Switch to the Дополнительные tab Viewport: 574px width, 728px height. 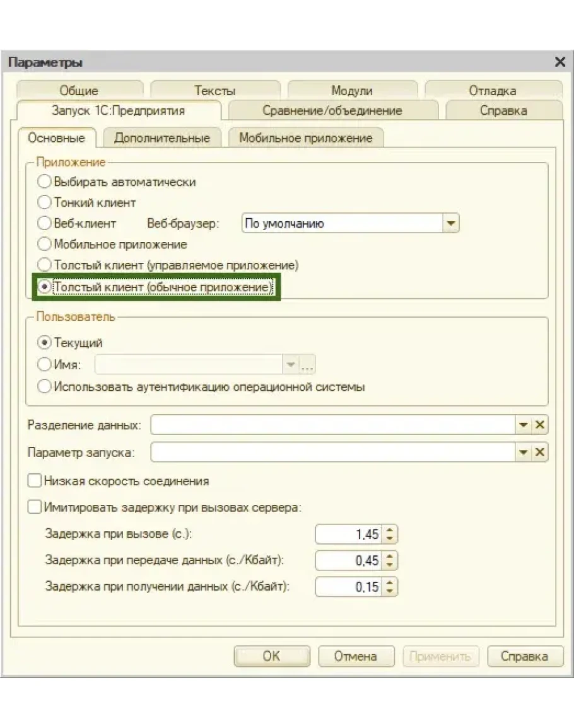click(x=161, y=138)
